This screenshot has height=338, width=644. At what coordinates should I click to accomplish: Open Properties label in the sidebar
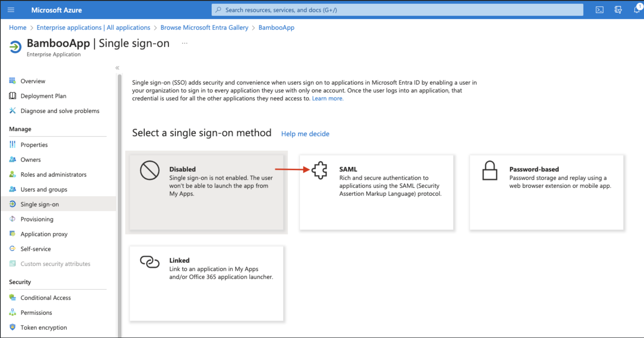pos(34,145)
